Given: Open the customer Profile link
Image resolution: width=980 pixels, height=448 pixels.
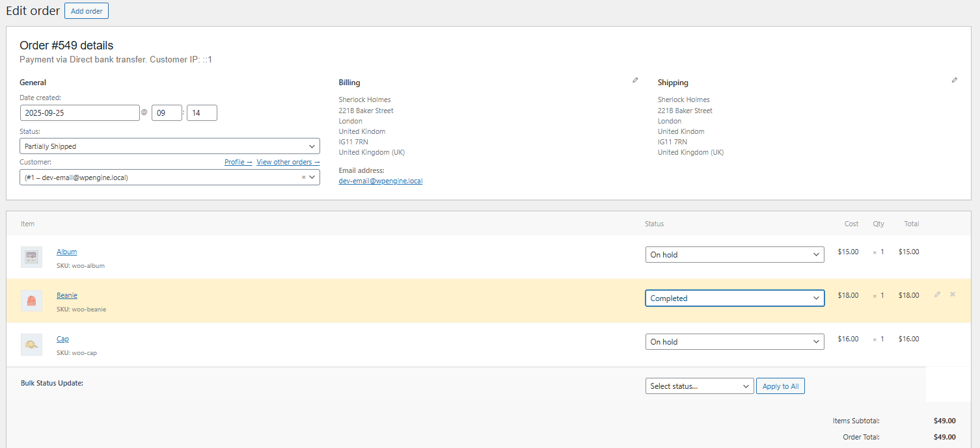Looking at the screenshot, I should 238,162.
